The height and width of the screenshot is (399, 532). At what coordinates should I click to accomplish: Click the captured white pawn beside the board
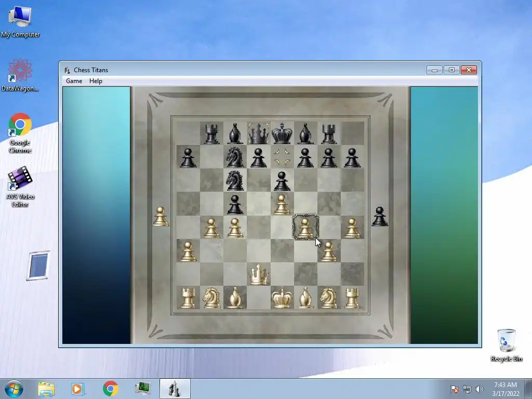click(x=161, y=217)
